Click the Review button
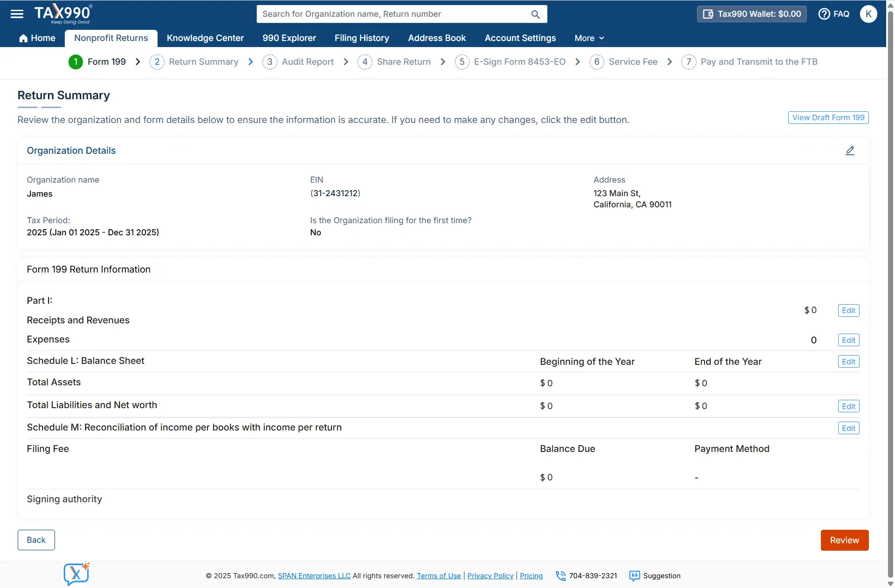The image size is (895, 588). pos(844,540)
